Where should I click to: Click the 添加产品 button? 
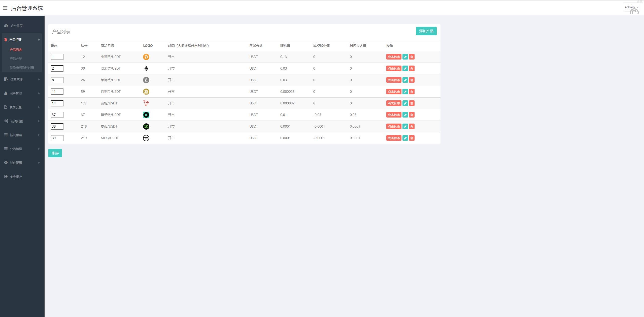point(426,31)
